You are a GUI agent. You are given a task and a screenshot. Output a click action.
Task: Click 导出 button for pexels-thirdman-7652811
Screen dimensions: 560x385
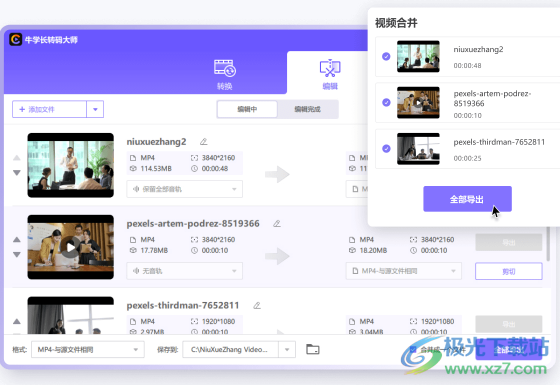pyautogui.click(x=509, y=324)
